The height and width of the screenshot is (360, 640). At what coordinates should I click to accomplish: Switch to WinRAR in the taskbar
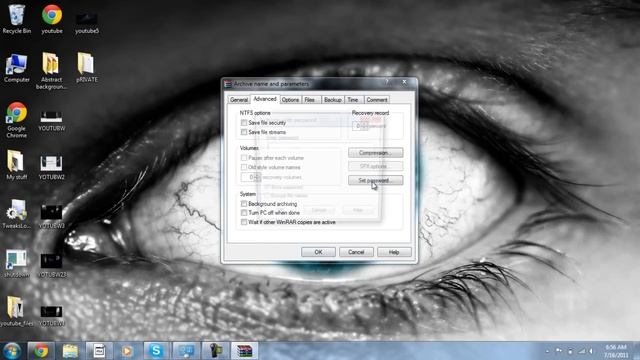244,351
